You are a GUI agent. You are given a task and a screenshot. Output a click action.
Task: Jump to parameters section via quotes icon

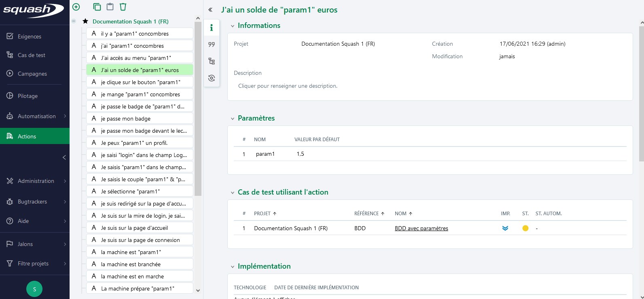211,45
